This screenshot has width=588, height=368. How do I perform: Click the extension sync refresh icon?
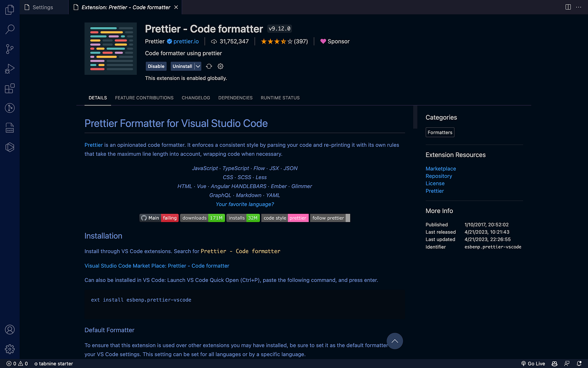pos(209,66)
